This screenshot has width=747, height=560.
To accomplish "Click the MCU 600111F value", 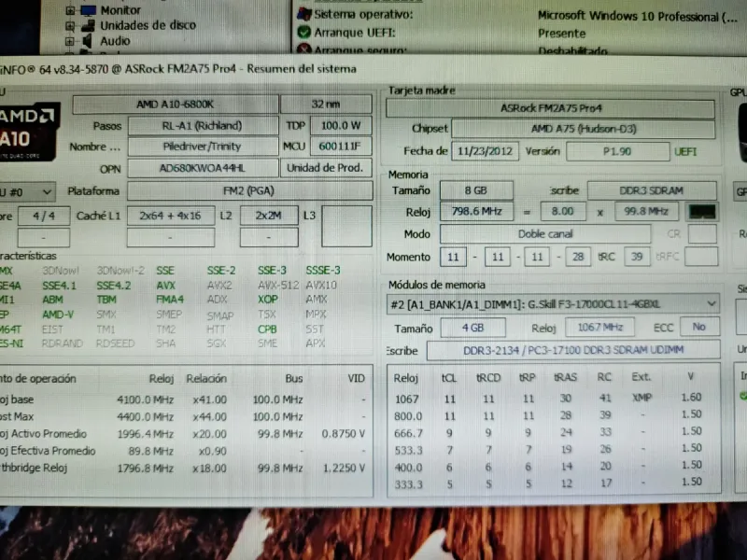I will (341, 147).
